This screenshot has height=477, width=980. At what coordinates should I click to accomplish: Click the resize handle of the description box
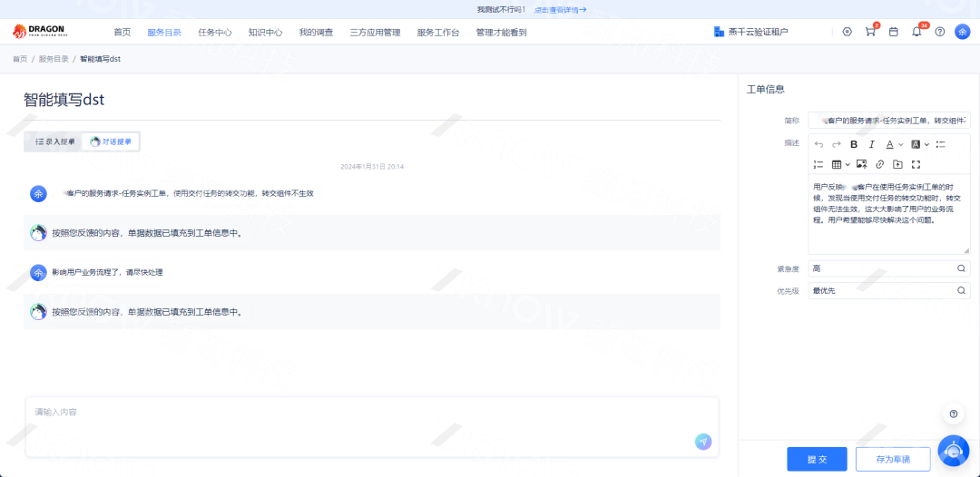[965, 249]
